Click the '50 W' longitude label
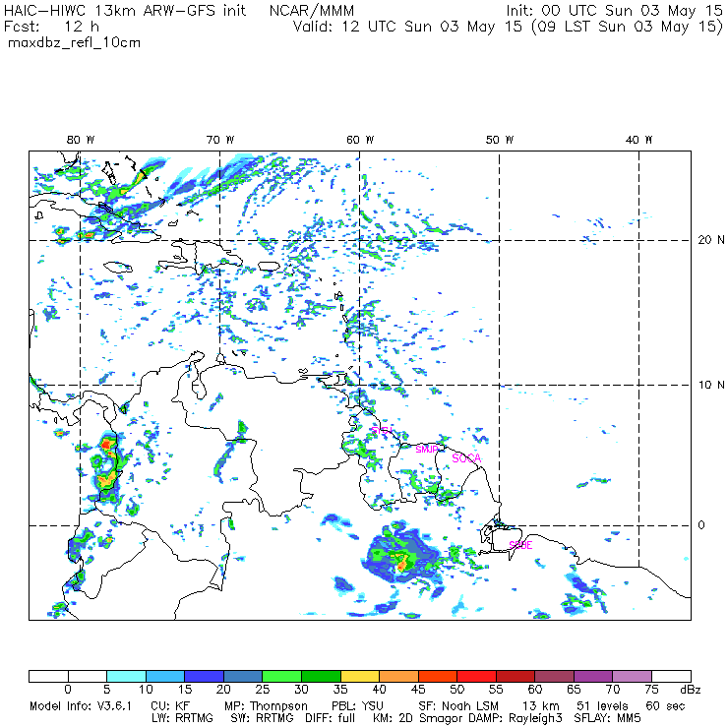This screenshot has width=728, height=728. click(500, 140)
